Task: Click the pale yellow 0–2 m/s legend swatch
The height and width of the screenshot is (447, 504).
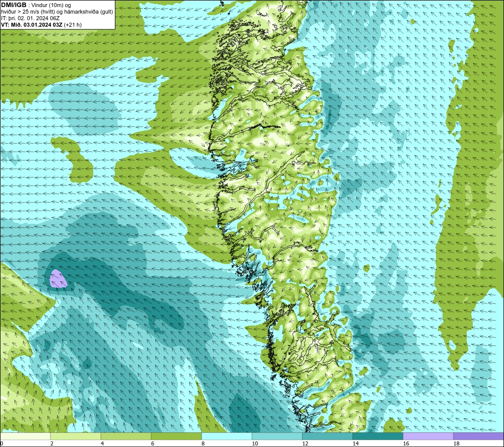Action: coord(25,436)
